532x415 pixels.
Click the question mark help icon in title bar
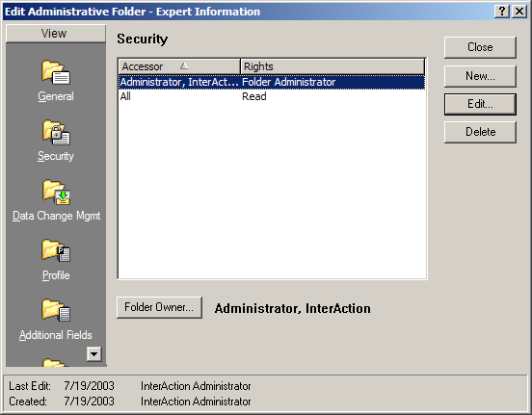502,12
